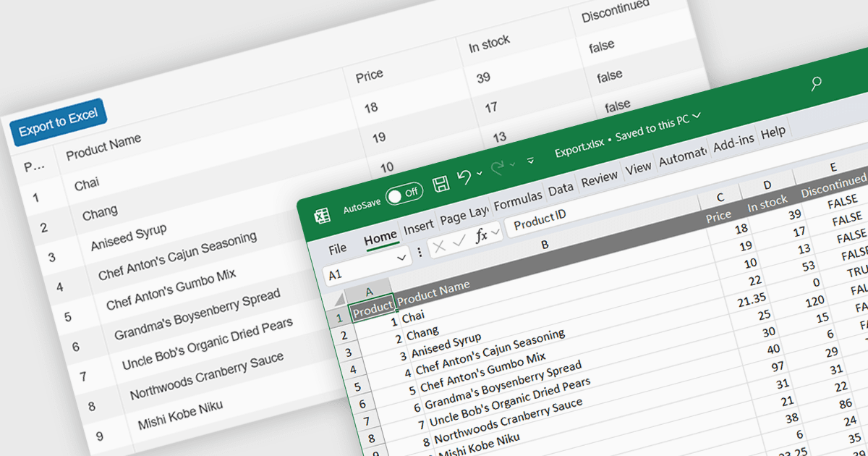The height and width of the screenshot is (456, 868).
Task: Expand the Name Box dropdown arrow
Action: pos(402,258)
